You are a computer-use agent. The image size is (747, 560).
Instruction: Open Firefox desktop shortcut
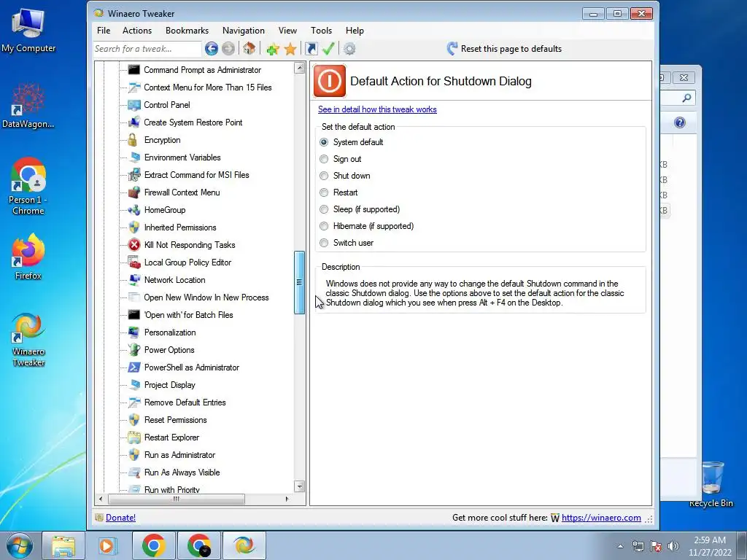(x=28, y=257)
